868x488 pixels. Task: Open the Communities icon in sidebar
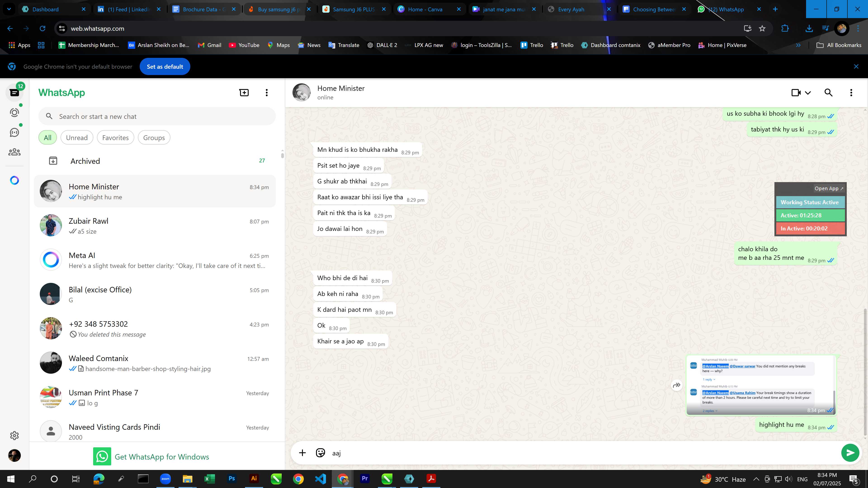tap(14, 152)
